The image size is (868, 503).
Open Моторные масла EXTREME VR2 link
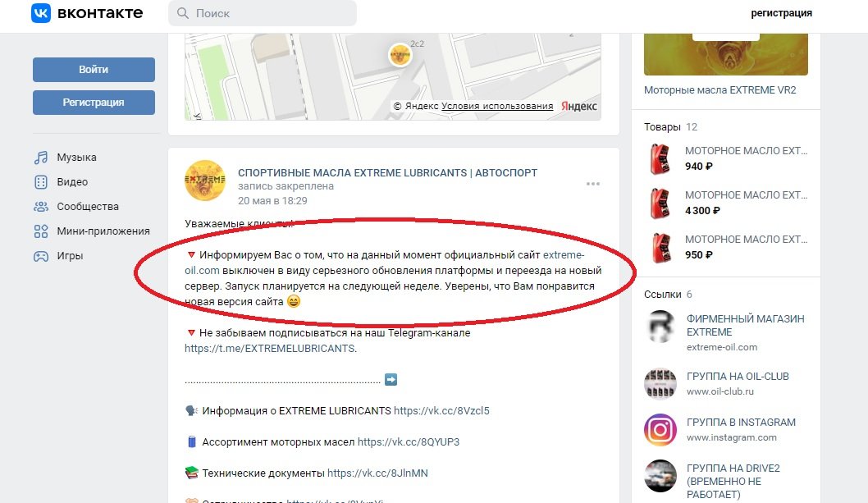720,89
